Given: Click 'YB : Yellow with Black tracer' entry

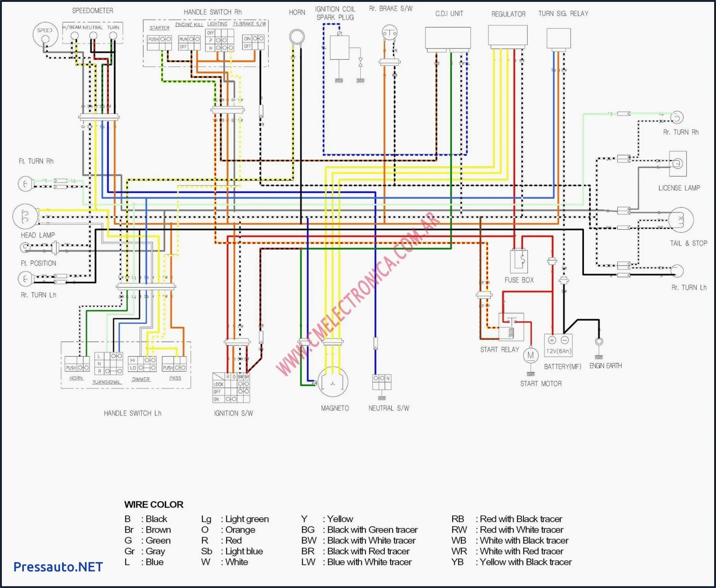Looking at the screenshot, I should (512, 562).
